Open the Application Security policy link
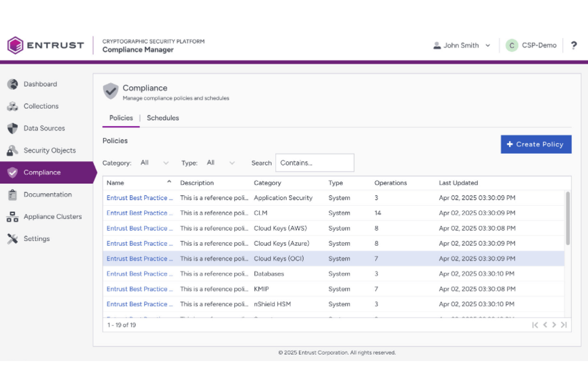 pyautogui.click(x=139, y=198)
